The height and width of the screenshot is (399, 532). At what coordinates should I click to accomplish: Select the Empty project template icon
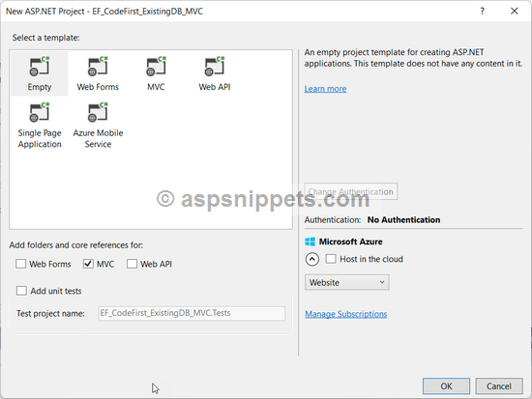[40, 66]
